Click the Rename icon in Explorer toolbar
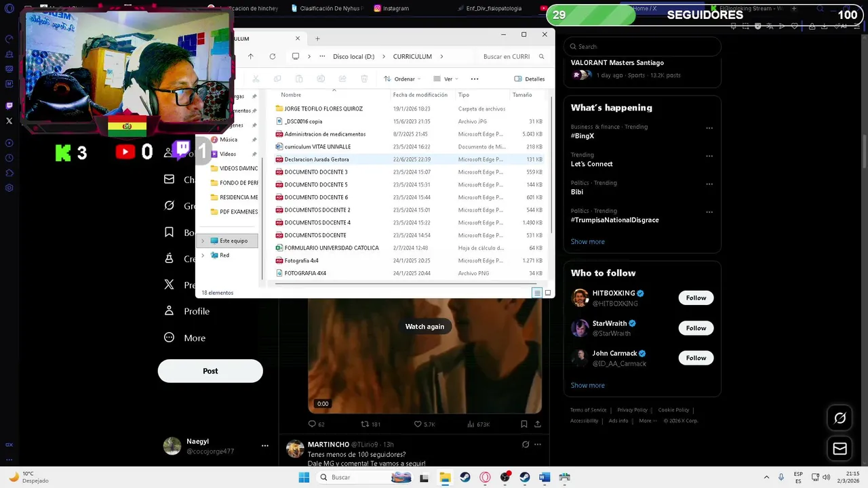Viewport: 868px width, 488px height. [x=321, y=79]
